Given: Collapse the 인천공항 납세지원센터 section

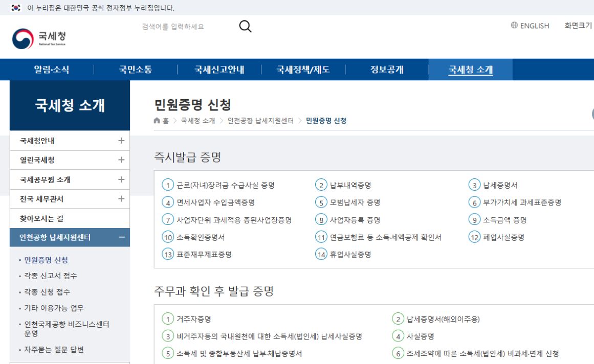Looking at the screenshot, I should 122,237.
